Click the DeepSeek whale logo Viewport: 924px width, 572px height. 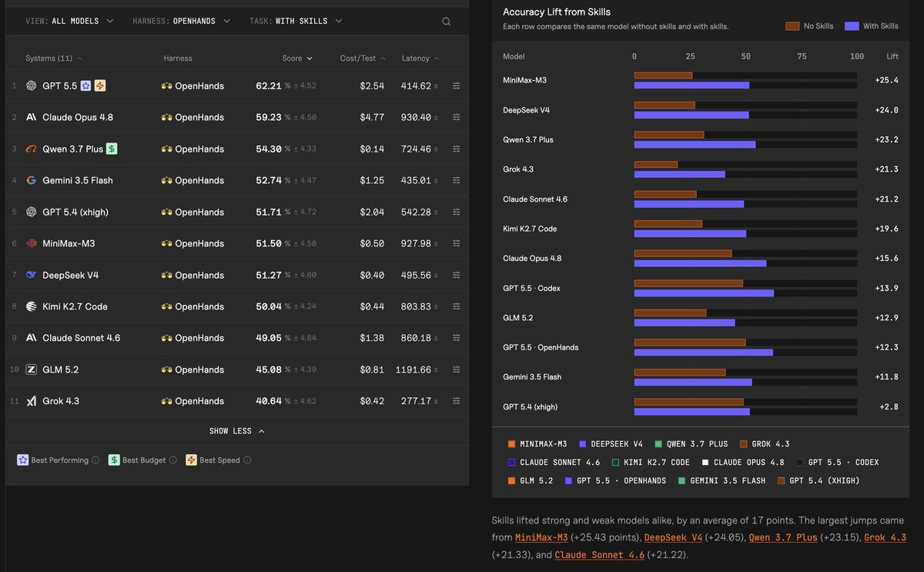pos(32,275)
